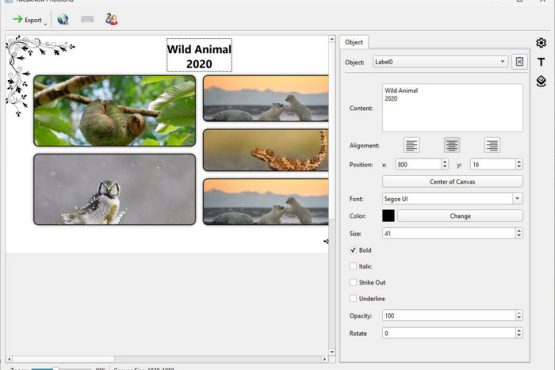Viewport: 555px width, 370px height.
Task: Click the horizontal scrollbar left arrow
Action: point(9,359)
